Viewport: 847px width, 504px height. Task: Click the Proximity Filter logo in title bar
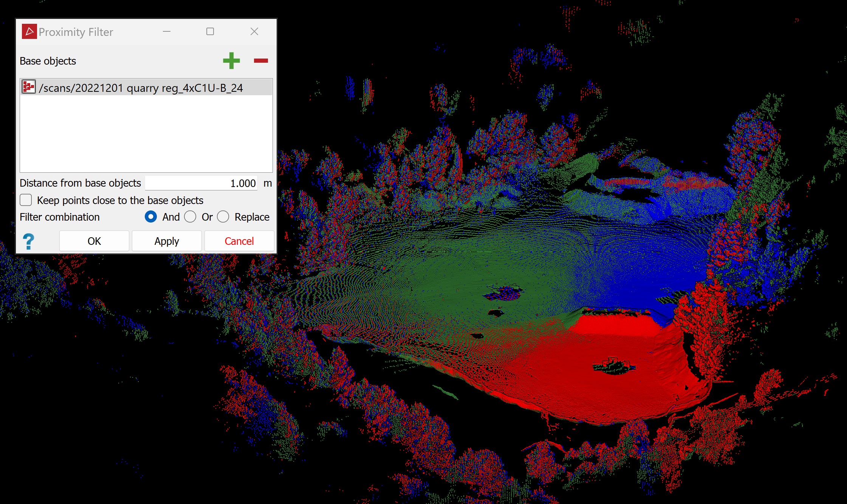(29, 32)
